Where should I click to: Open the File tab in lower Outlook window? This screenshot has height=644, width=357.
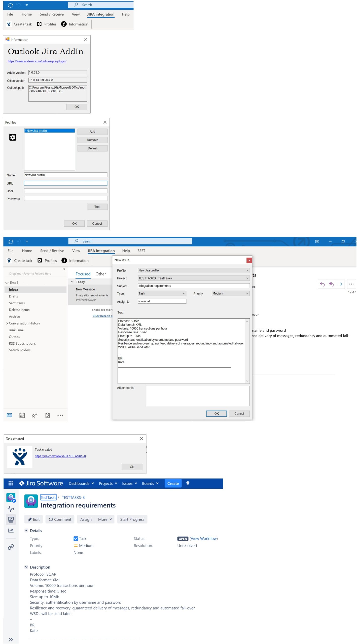[x=10, y=251]
